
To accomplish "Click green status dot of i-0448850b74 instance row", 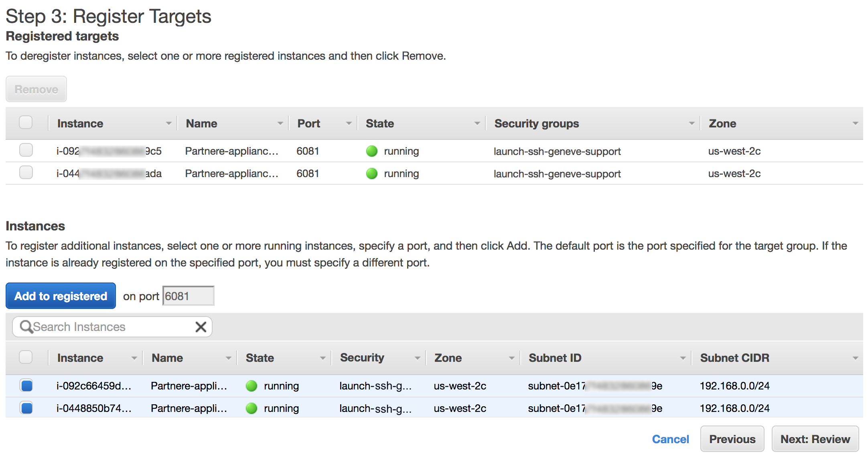I will [x=251, y=408].
